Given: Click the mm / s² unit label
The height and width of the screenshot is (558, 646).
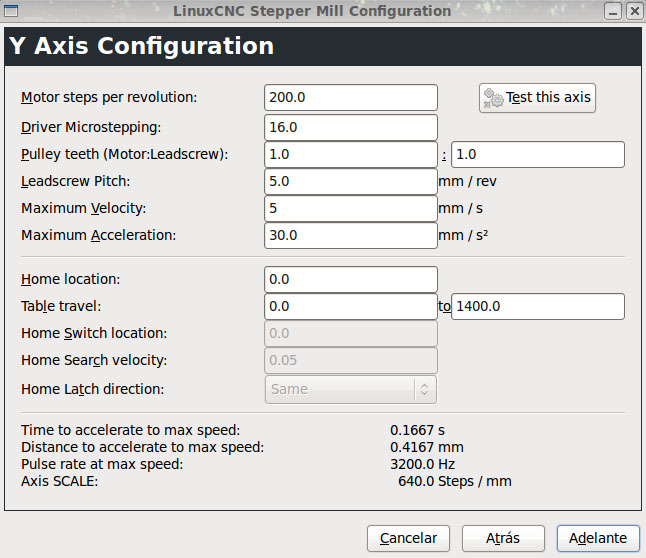Looking at the screenshot, I should click(x=463, y=235).
